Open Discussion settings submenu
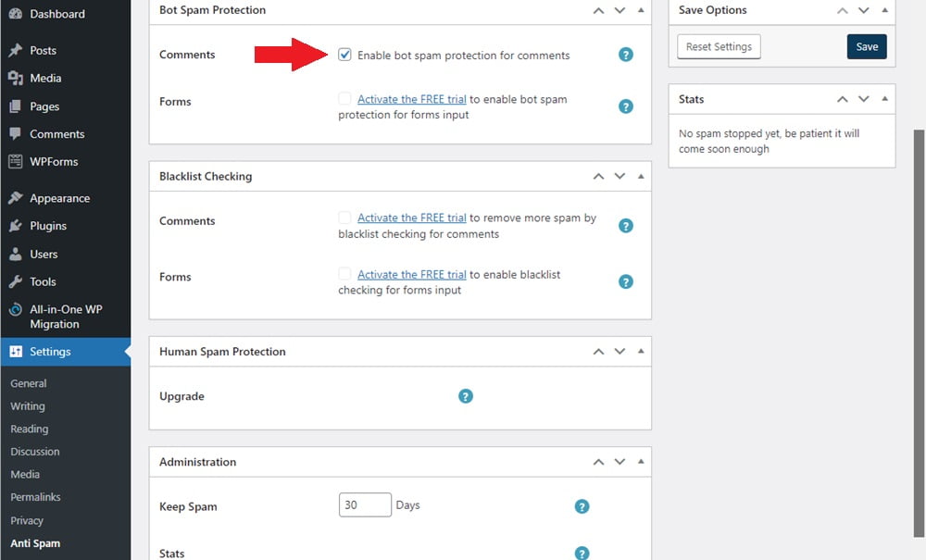The image size is (926, 560). [35, 452]
